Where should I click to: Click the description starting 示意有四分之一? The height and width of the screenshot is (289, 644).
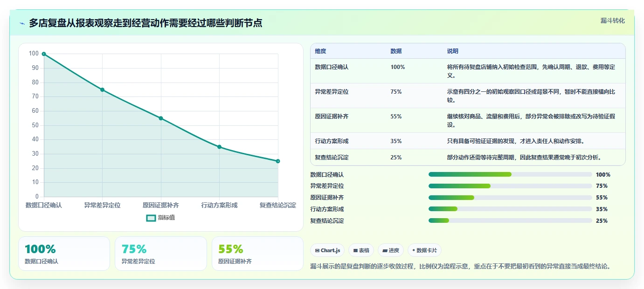531,96
